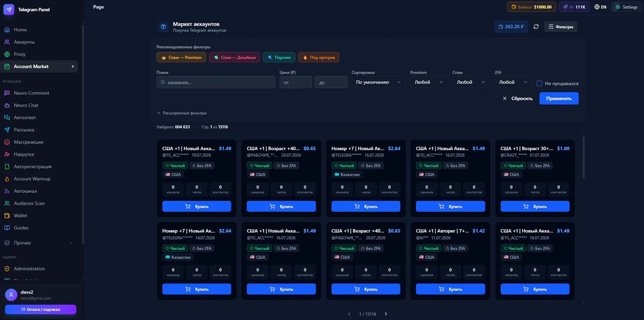The image size is (644, 320).
Task: Click the language globe icon EN
Action: (597, 7)
